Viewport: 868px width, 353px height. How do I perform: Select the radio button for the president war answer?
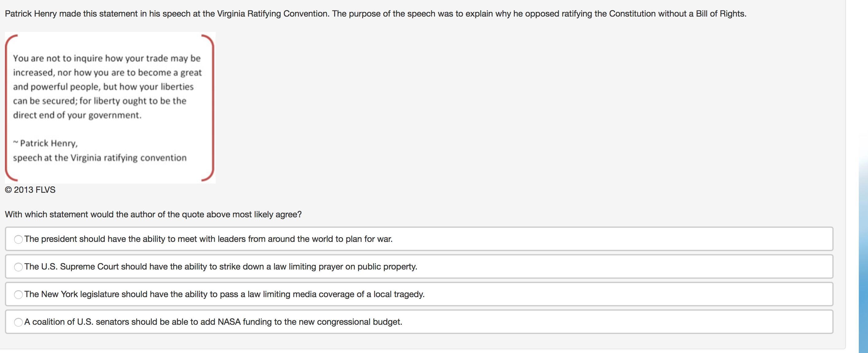coord(18,239)
